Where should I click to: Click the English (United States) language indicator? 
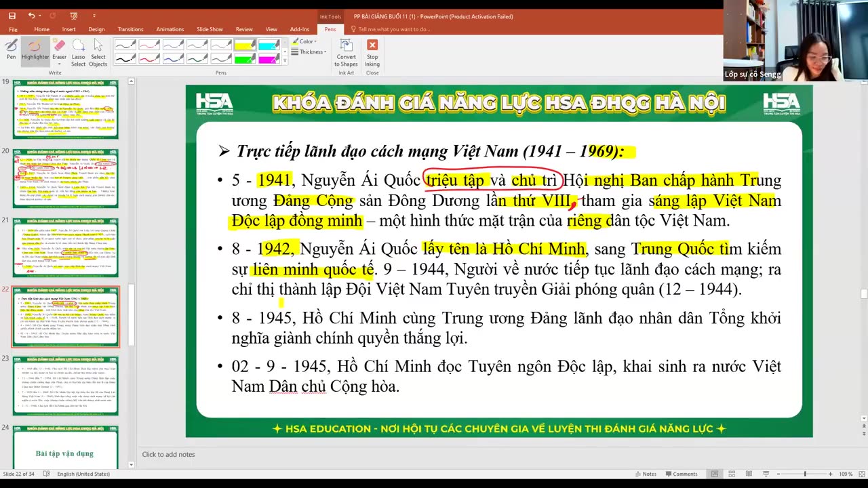(x=83, y=474)
